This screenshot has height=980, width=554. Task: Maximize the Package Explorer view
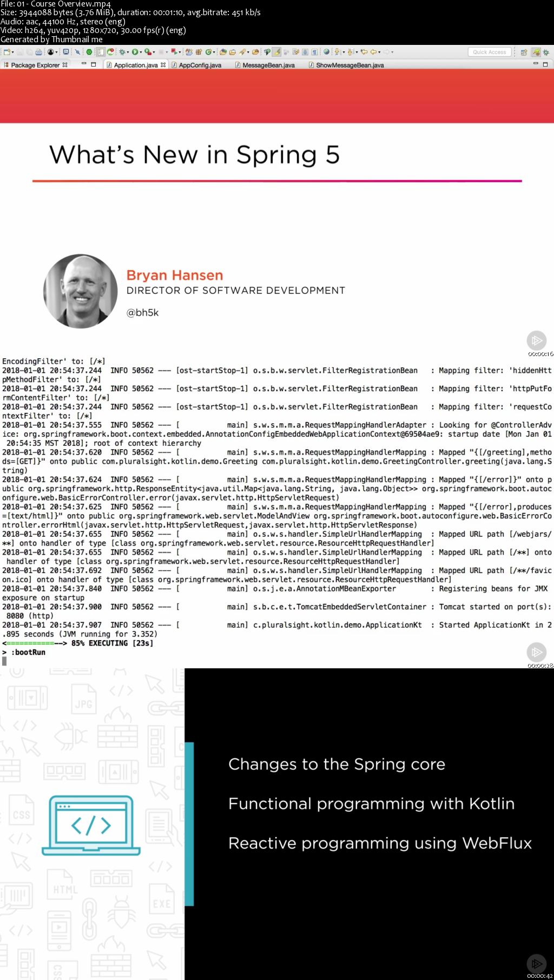pyautogui.click(x=94, y=64)
